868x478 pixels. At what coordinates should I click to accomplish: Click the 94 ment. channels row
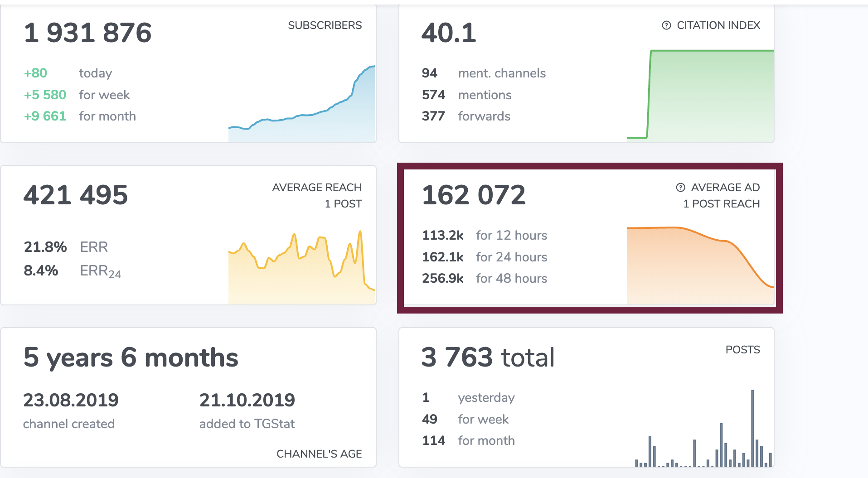point(484,73)
